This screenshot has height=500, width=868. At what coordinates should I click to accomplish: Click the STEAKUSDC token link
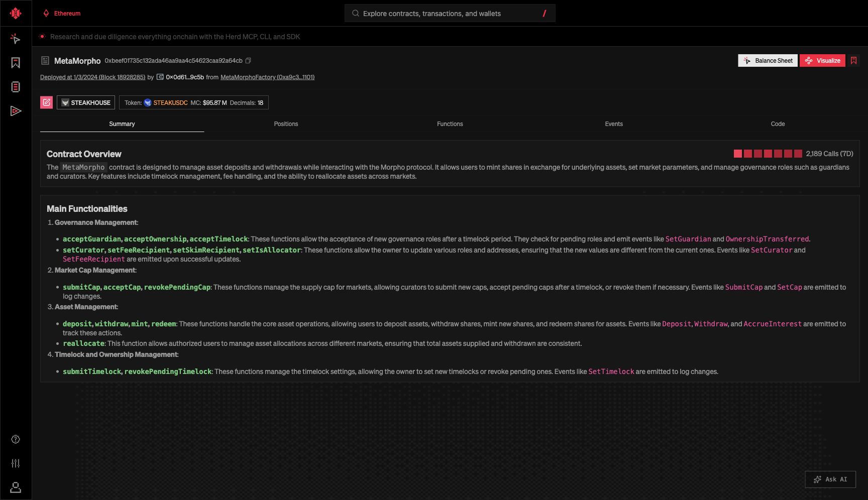click(170, 103)
